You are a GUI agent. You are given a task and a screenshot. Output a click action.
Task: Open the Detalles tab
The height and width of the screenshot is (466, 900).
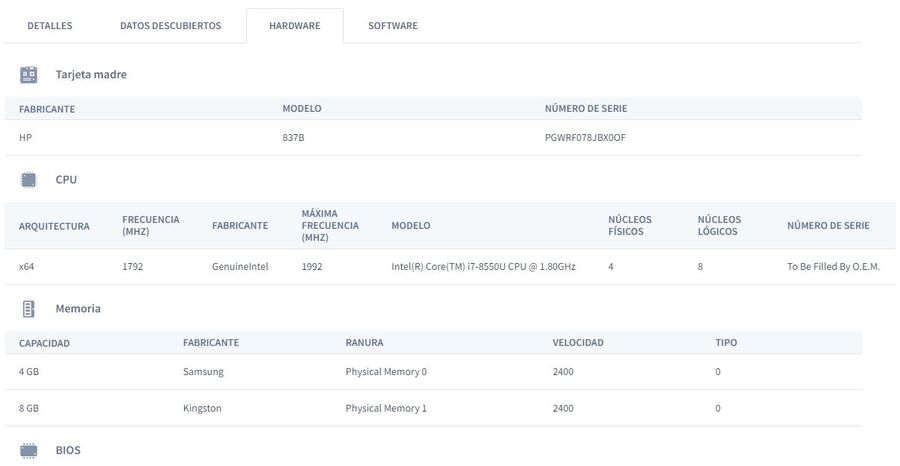(x=50, y=26)
